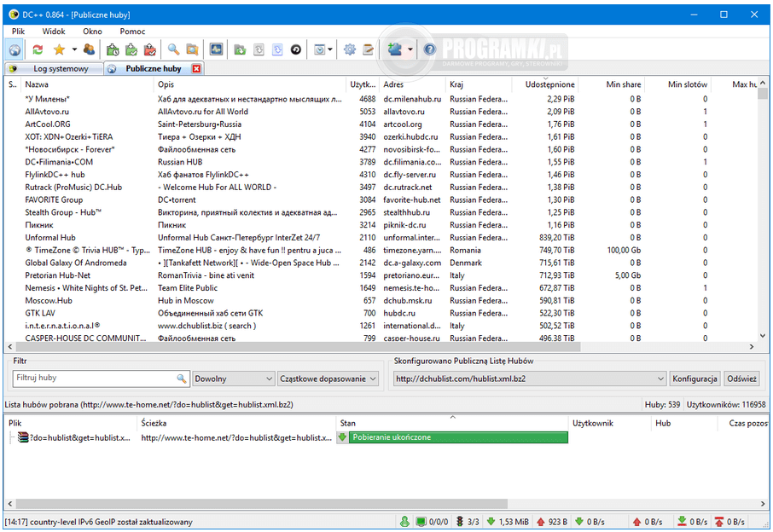Select the Moscow.Hub row
The width and height of the screenshot is (773, 532).
[x=380, y=300]
